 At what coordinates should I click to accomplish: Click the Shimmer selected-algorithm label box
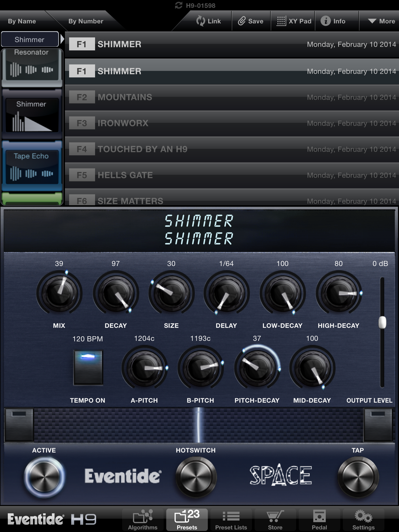[x=30, y=39]
